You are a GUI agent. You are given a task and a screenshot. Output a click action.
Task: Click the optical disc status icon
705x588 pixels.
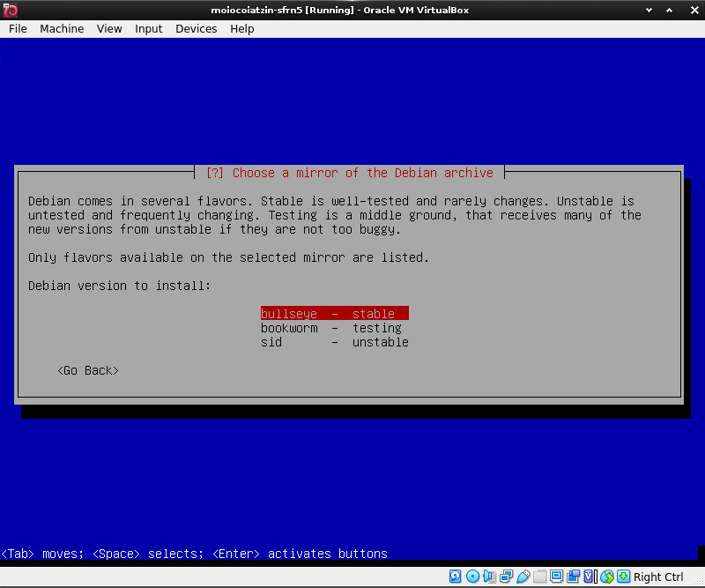click(x=472, y=577)
